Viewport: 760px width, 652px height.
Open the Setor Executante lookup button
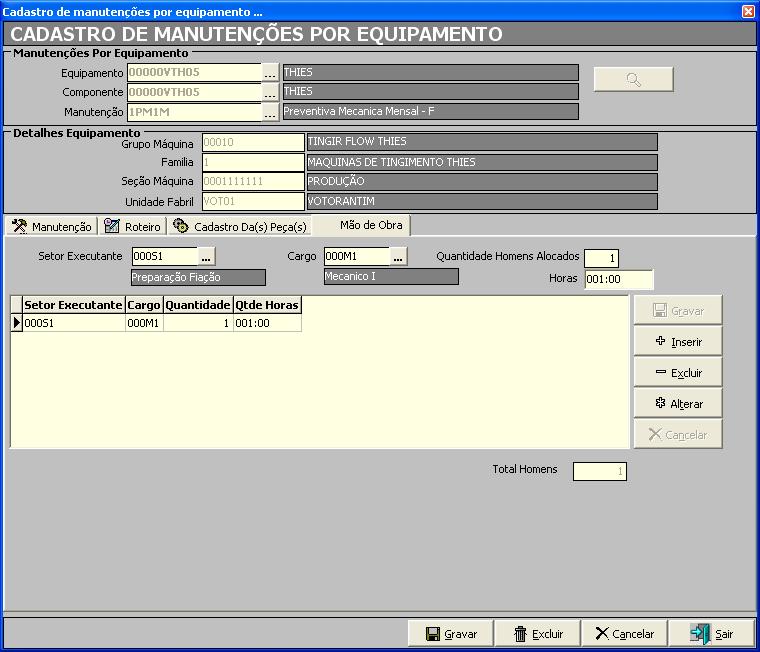click(x=206, y=257)
